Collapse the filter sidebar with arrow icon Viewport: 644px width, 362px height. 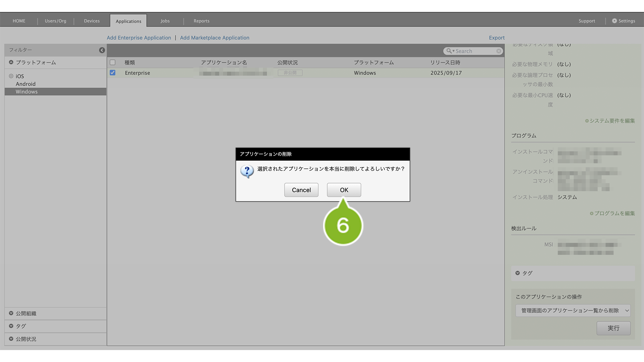pyautogui.click(x=102, y=50)
